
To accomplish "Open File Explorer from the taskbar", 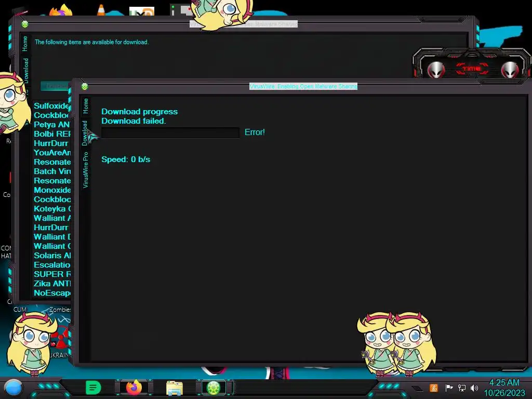I will (x=175, y=388).
